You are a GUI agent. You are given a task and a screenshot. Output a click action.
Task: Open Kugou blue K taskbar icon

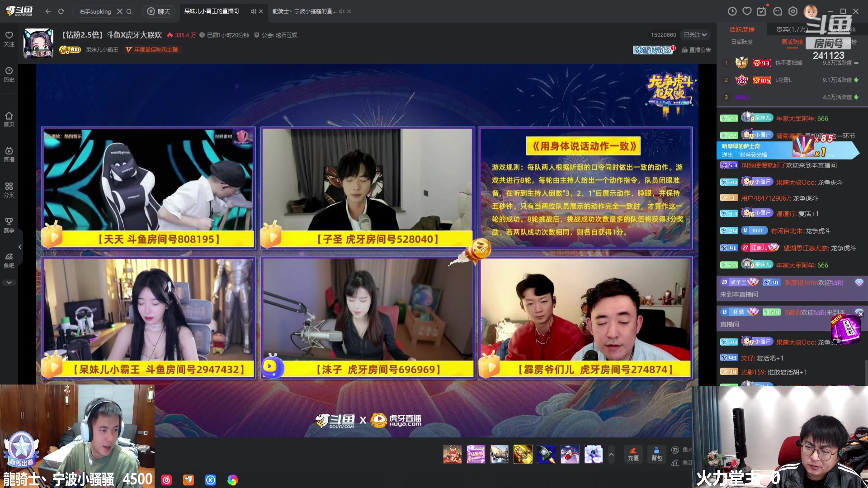(211, 480)
